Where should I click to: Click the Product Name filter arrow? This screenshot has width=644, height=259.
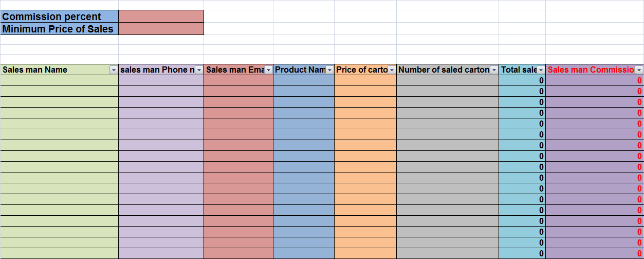click(x=329, y=70)
